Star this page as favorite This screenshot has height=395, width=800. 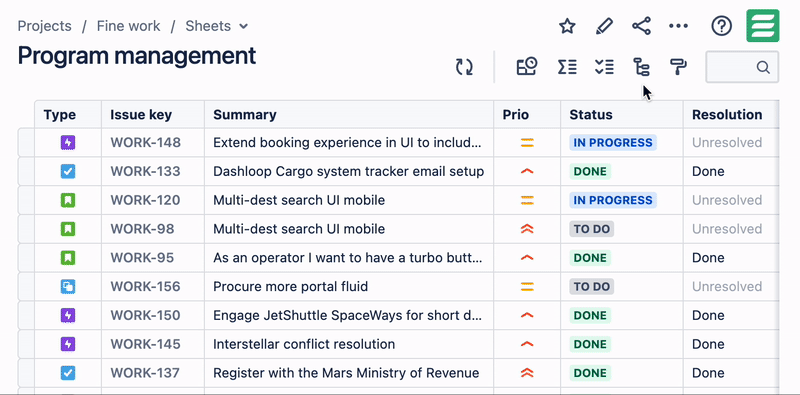[567, 26]
